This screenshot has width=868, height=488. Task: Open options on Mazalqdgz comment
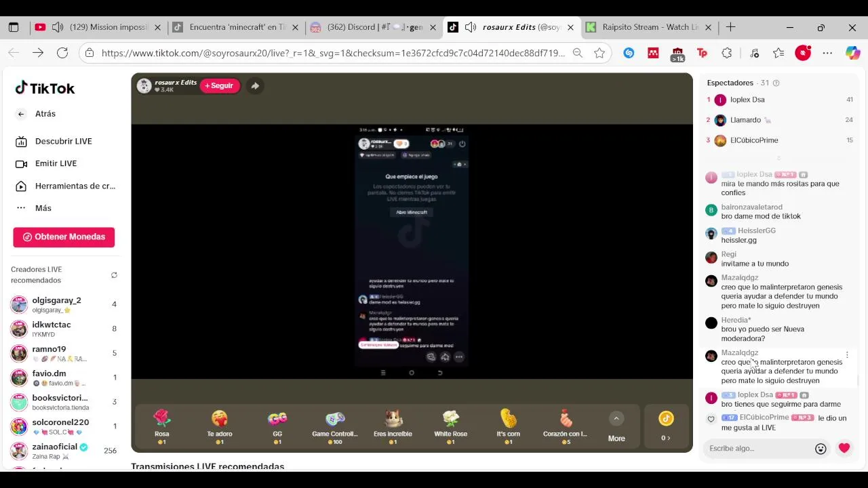tap(847, 354)
